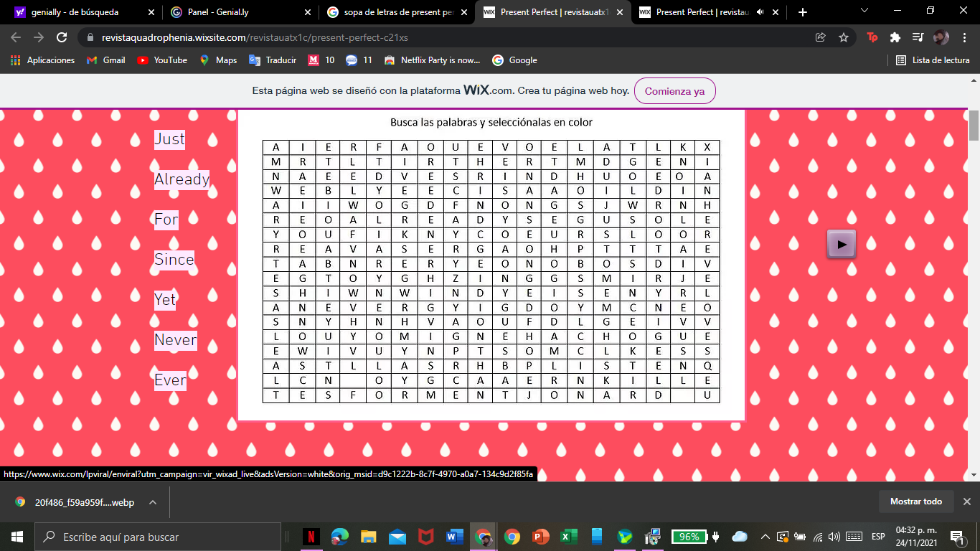
Task: Click the play arrow button beside puzzle
Action: click(x=842, y=244)
